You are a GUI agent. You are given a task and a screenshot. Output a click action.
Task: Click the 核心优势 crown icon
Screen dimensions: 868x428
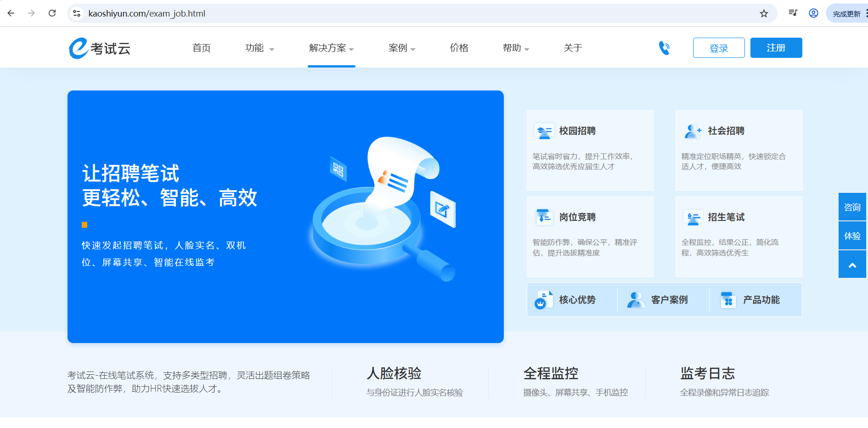click(x=543, y=300)
